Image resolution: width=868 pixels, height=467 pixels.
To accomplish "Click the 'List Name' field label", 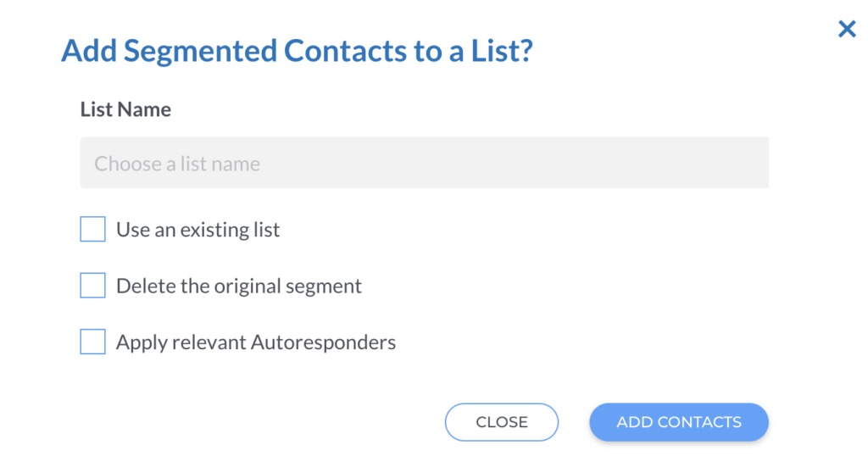I will (x=125, y=109).
